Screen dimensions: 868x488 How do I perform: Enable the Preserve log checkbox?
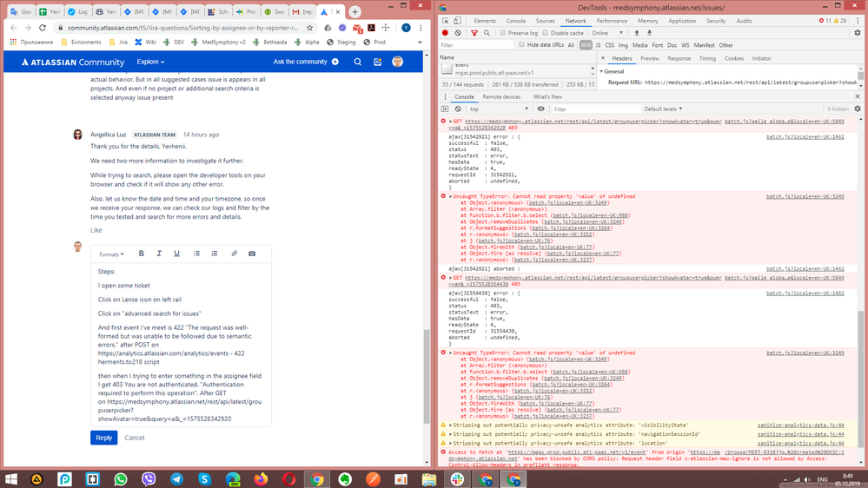(503, 33)
